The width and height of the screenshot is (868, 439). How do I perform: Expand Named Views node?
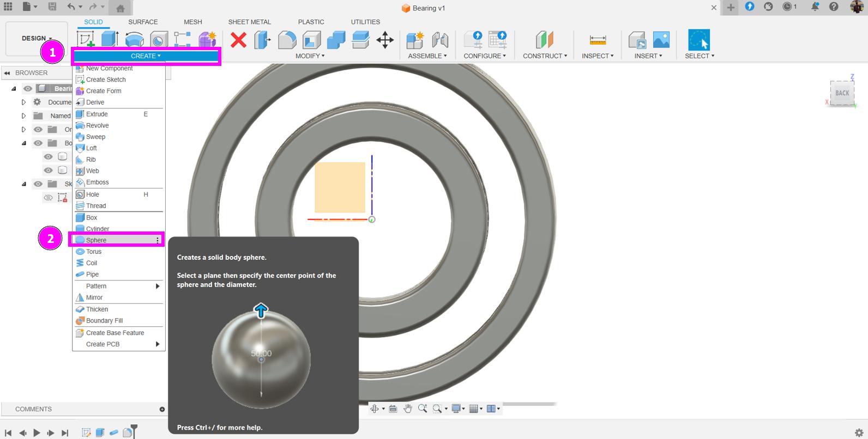click(x=23, y=115)
